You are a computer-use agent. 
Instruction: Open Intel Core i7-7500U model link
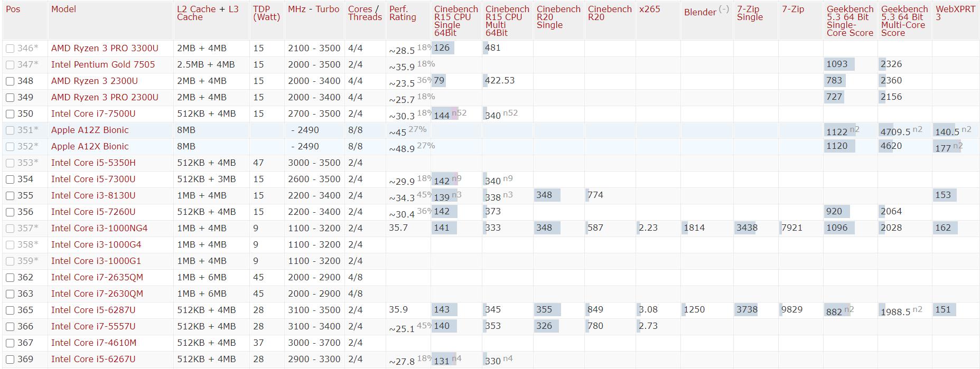click(x=94, y=114)
